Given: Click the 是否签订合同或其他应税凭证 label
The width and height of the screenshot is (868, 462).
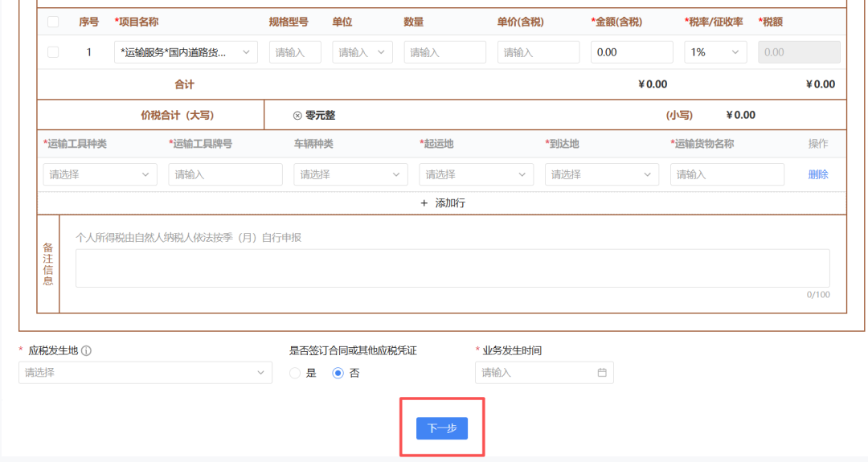Looking at the screenshot, I should 353,351.
